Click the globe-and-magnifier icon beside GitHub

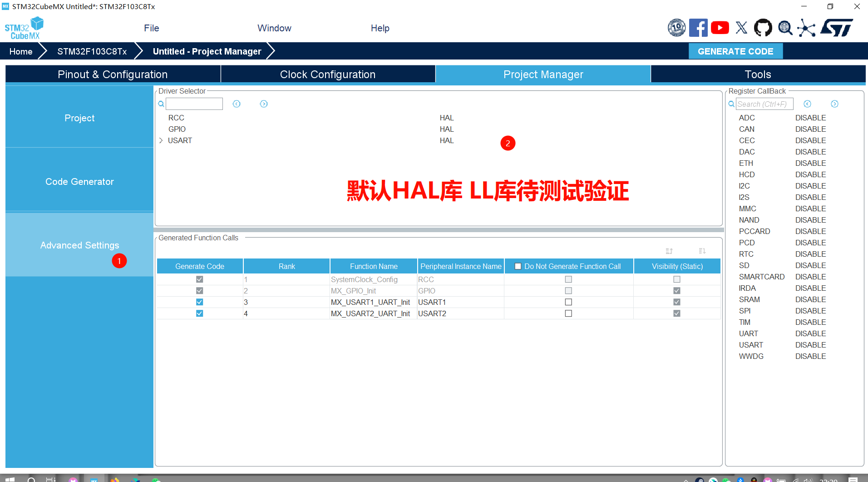(785, 28)
